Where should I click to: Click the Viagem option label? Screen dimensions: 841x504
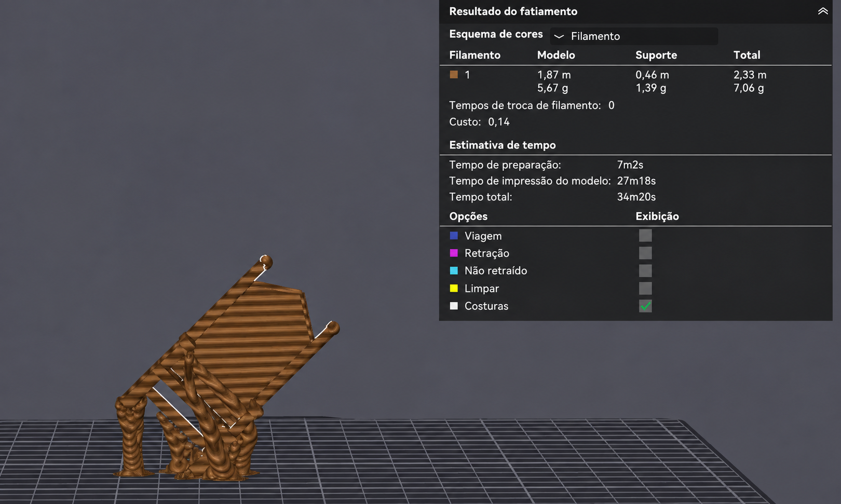[x=483, y=236]
